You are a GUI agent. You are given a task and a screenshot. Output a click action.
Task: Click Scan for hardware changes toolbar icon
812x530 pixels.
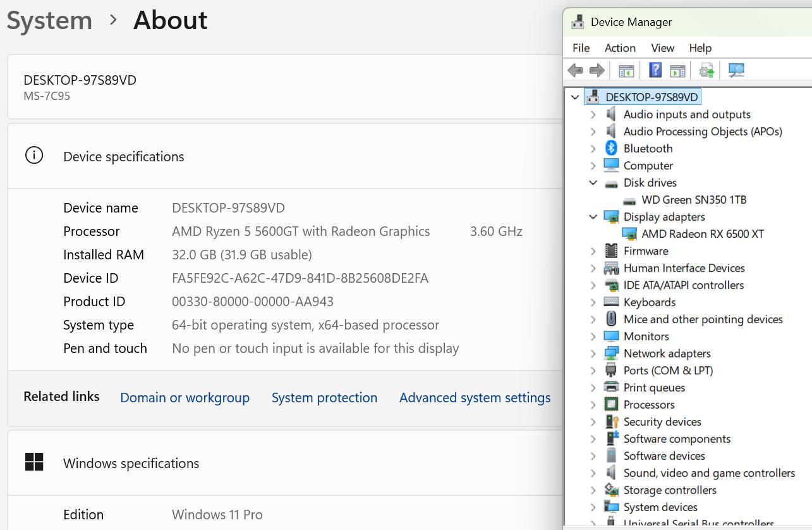tap(736, 70)
